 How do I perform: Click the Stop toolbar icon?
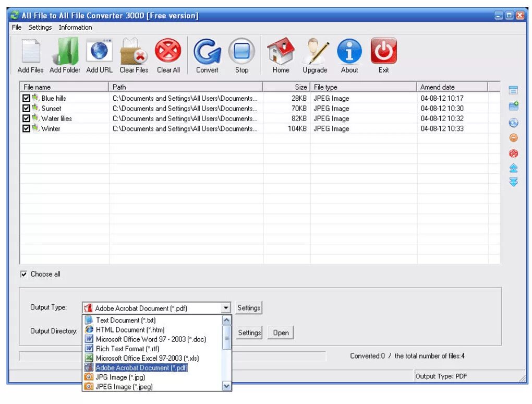point(241,52)
